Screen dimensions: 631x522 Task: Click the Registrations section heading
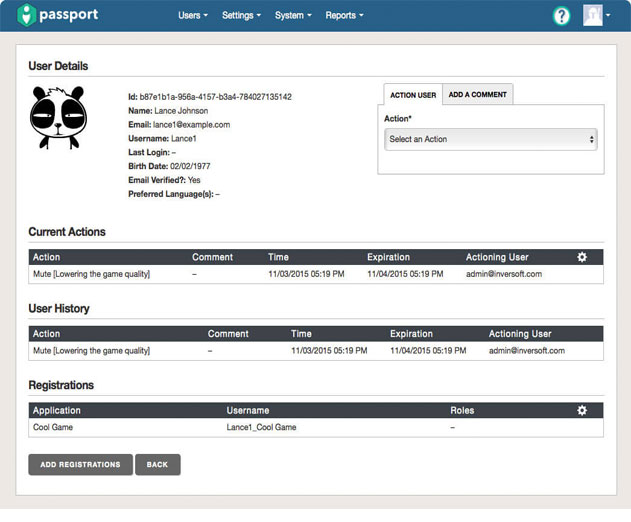(61, 385)
